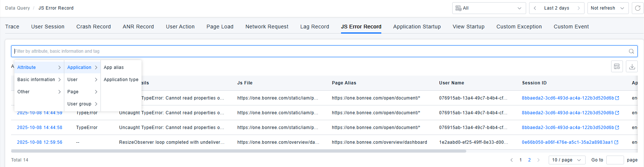
Task: Select App alias filter option
Action: pos(114,67)
